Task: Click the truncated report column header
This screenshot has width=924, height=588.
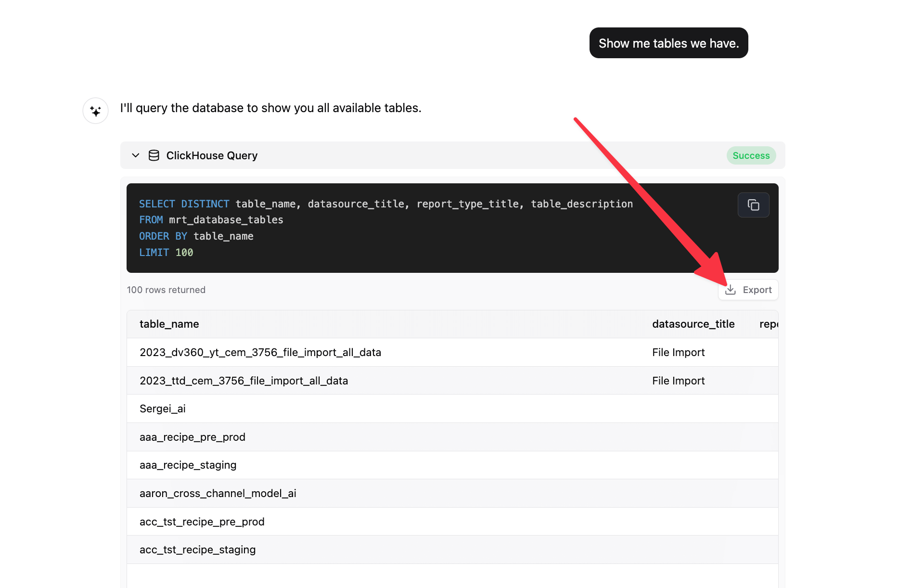Action: (x=768, y=324)
